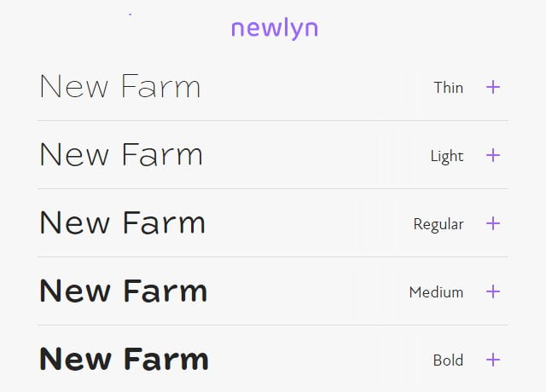Open the Medium weight via its plus icon
546x392 pixels.
point(492,291)
